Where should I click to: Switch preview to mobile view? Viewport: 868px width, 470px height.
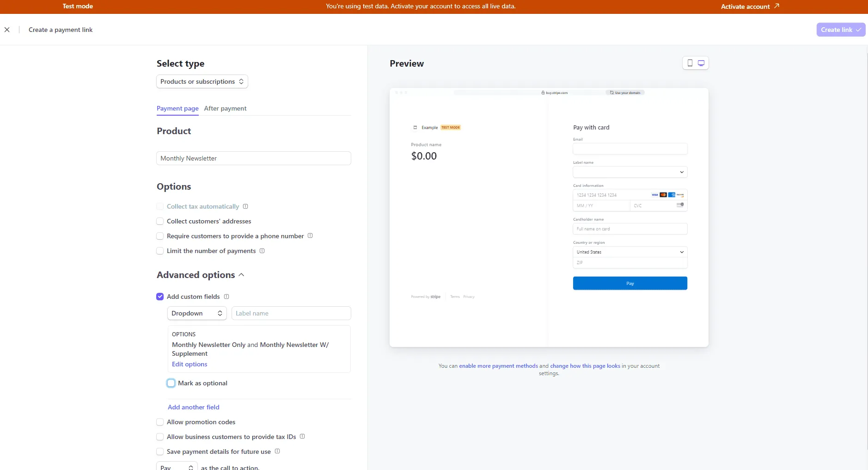point(690,63)
